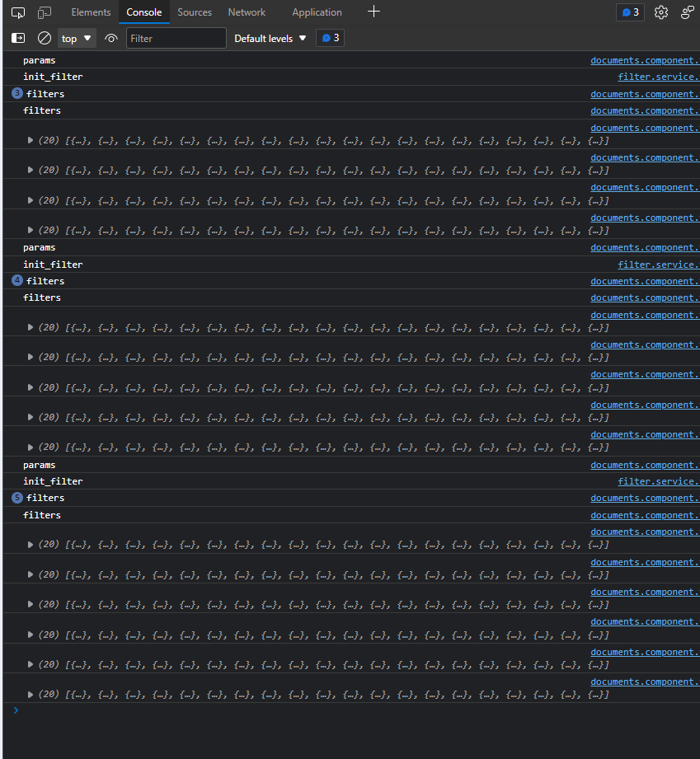Open DevTools settings gear
Viewport: 700px width, 759px height.
point(660,12)
